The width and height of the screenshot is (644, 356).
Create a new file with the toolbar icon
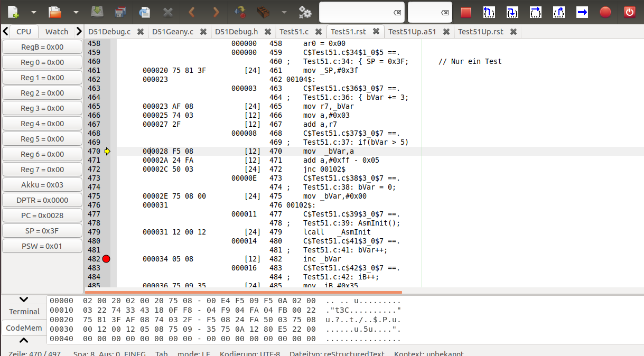[x=13, y=12]
